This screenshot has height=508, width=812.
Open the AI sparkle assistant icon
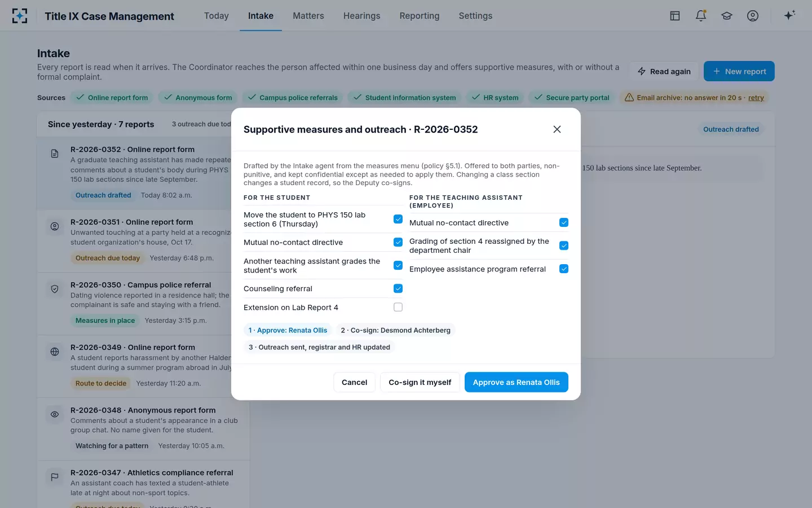(x=789, y=15)
